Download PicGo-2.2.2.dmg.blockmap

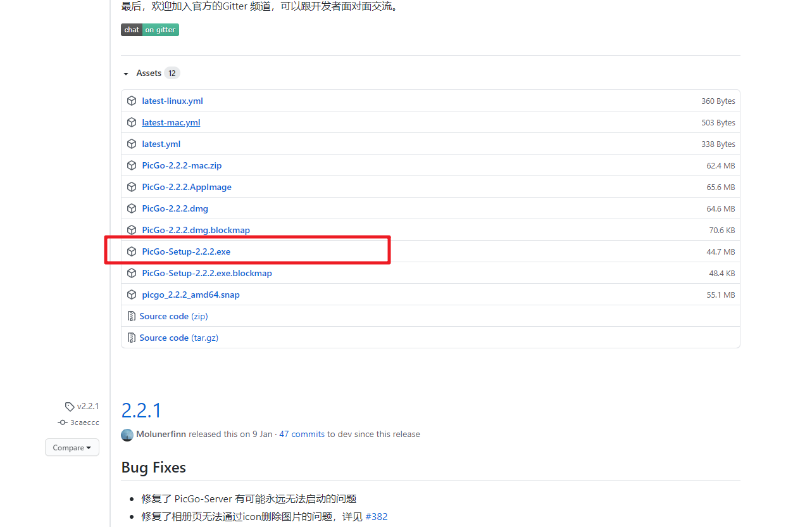coord(196,230)
